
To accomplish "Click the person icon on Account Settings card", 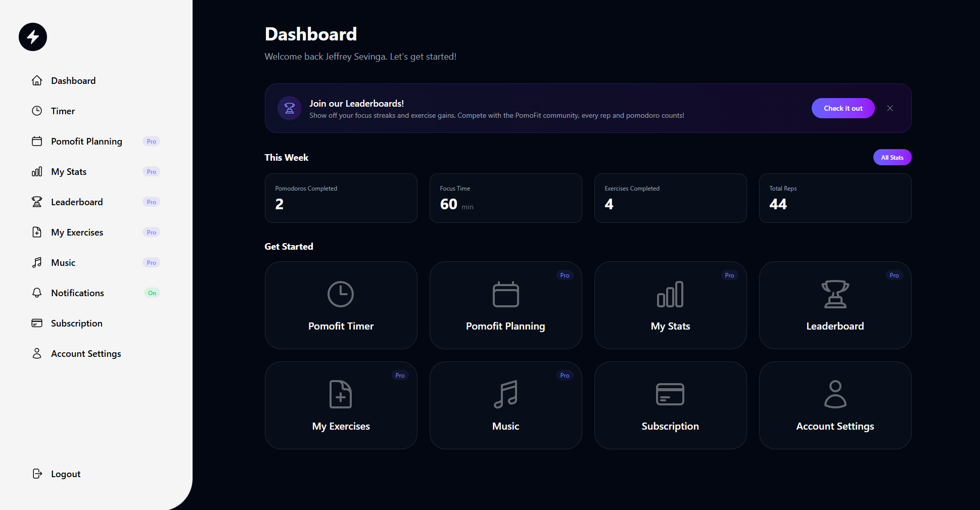I will [x=835, y=394].
